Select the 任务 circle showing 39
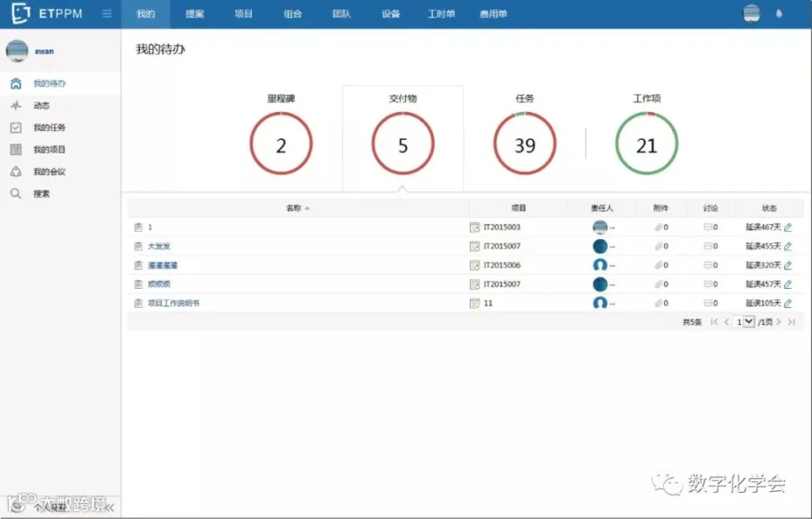 tap(524, 144)
